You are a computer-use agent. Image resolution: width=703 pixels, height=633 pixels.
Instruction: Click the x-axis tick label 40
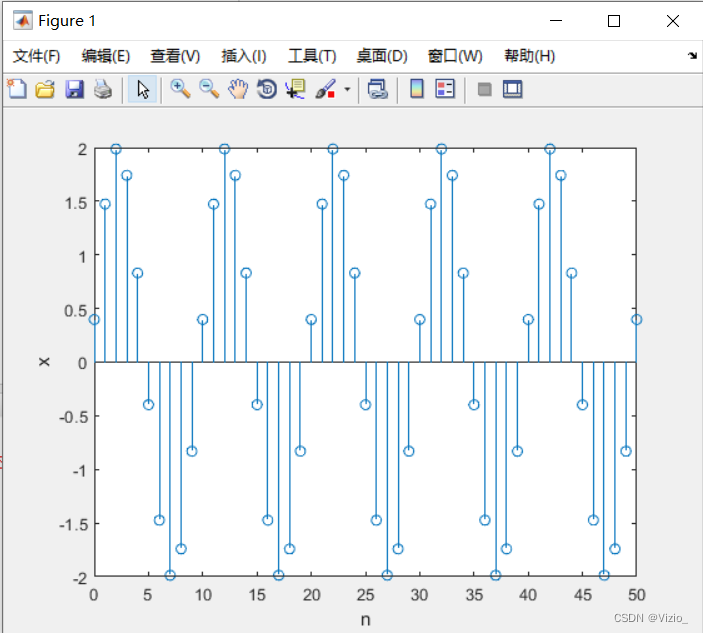[528, 595]
